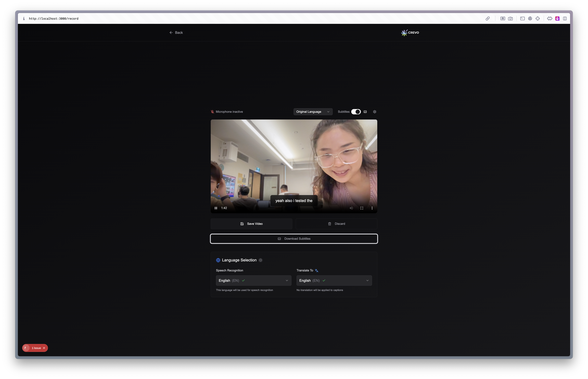Toggle the Subtitles switch off
The image size is (588, 379).
click(x=356, y=112)
